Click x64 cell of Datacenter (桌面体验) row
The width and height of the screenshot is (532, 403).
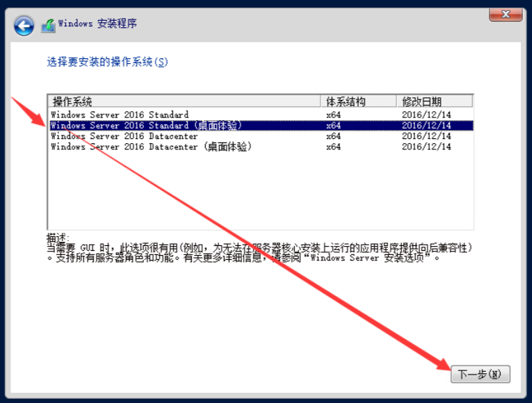point(333,147)
